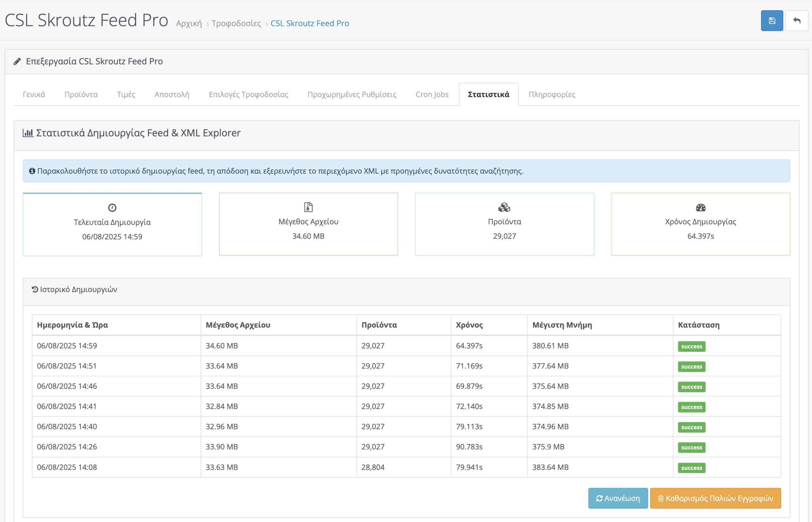Click the 06/08/2025 14:26 row date
This screenshot has width=812, height=522.
point(67,447)
